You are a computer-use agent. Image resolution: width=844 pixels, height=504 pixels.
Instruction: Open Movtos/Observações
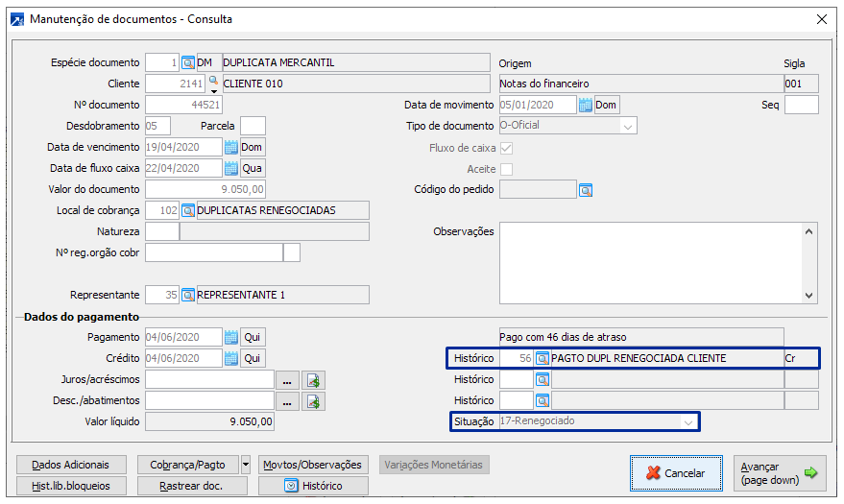click(x=313, y=465)
